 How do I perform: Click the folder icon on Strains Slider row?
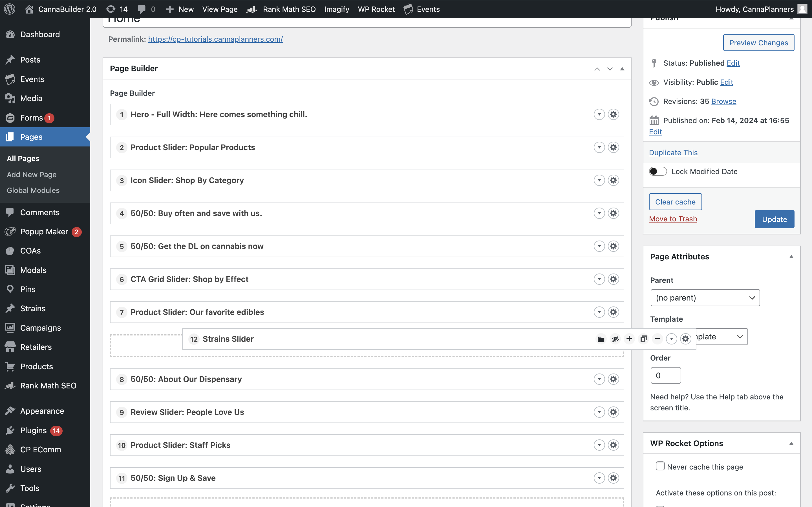point(601,339)
